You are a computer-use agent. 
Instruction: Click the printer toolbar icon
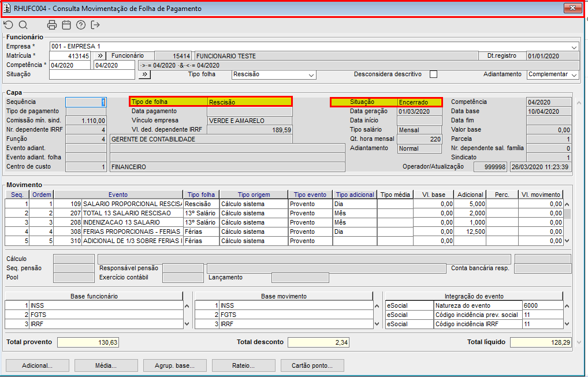point(52,25)
